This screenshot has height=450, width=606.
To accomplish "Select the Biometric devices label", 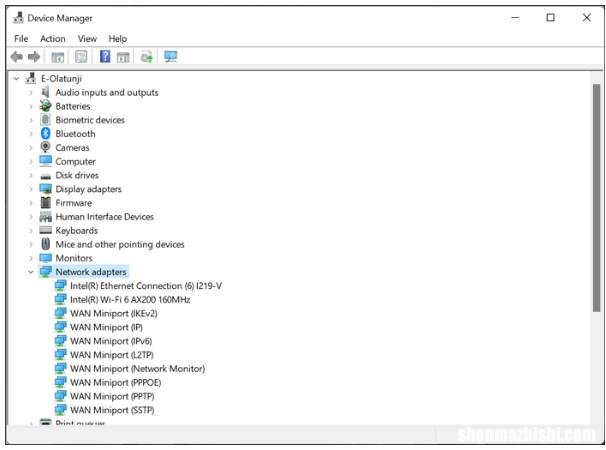I will (90, 120).
